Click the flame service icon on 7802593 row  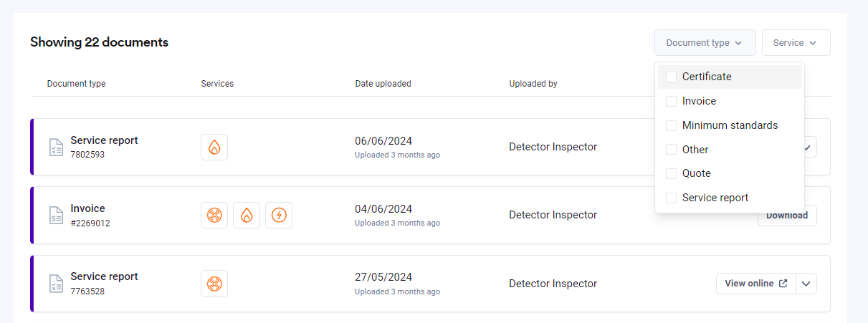pos(214,147)
